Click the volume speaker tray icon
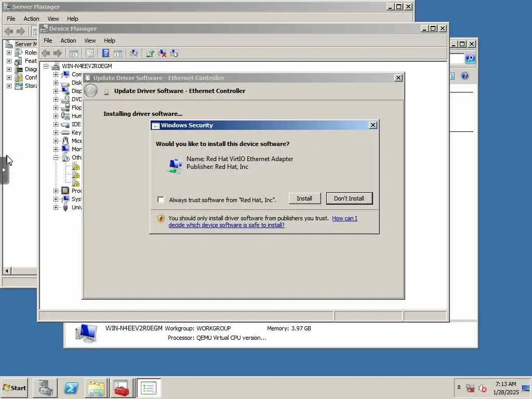 coord(482,388)
